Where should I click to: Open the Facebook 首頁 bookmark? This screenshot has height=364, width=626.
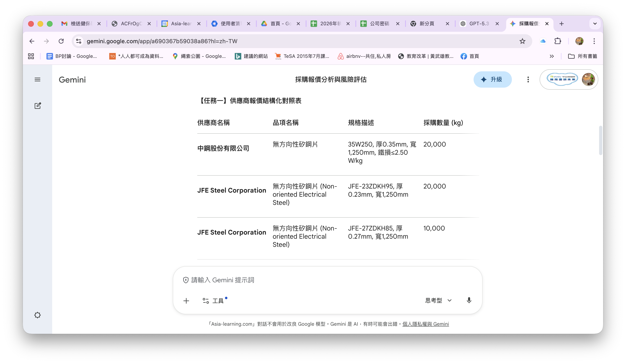[470, 56]
